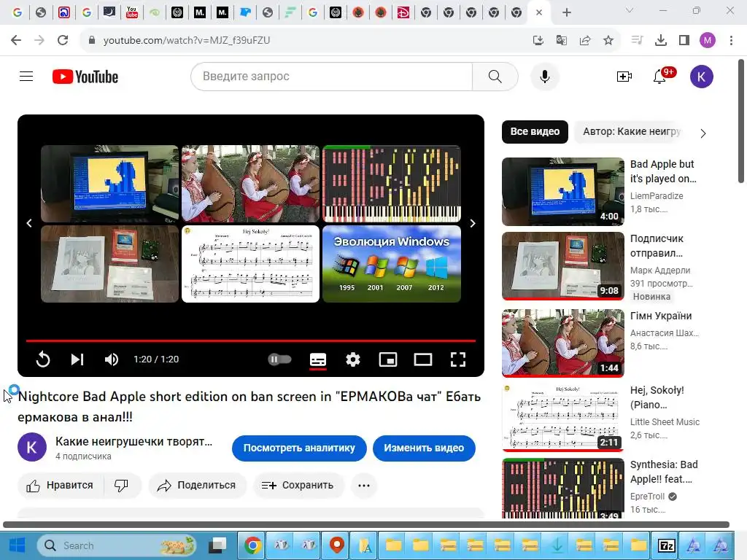Open endscreen piano roll thumbnail
Screen dimensions: 747x560
[392, 184]
